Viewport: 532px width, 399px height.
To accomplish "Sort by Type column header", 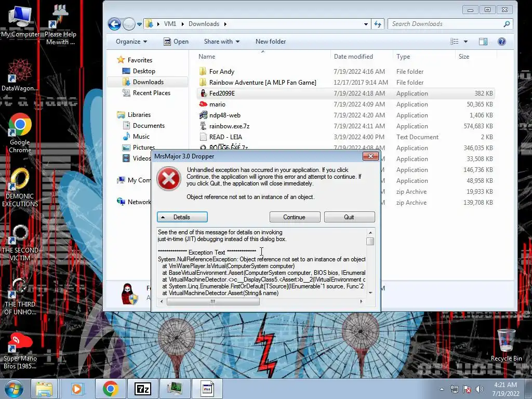I will click(x=403, y=57).
